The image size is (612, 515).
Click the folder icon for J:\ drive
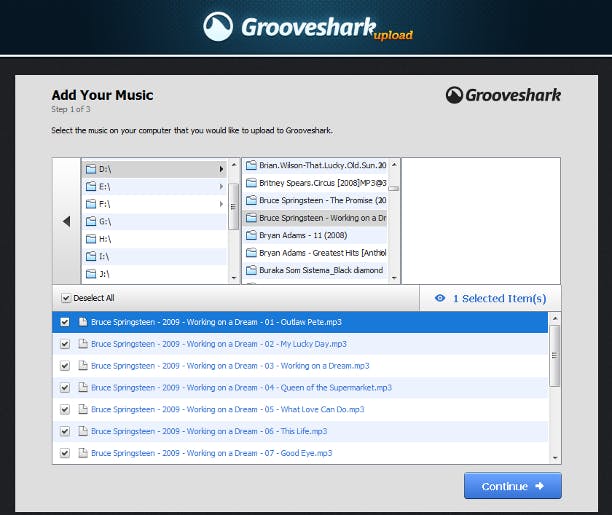point(91,274)
